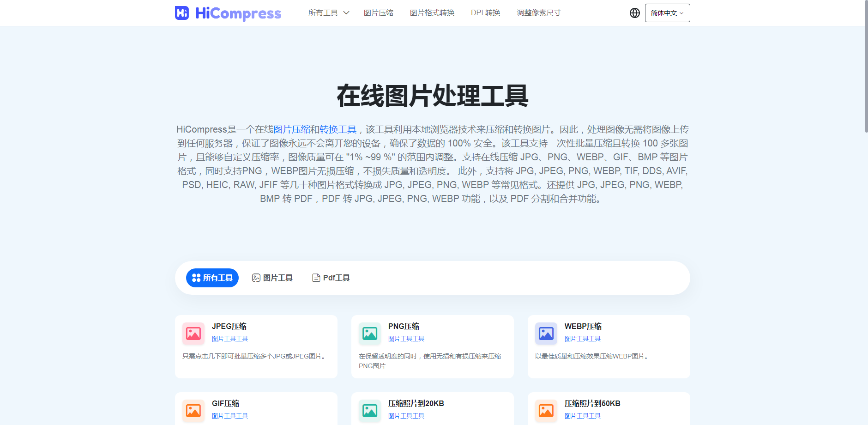The height and width of the screenshot is (425, 868).
Task: Expand the 所有工具 menu
Action: [x=329, y=13]
